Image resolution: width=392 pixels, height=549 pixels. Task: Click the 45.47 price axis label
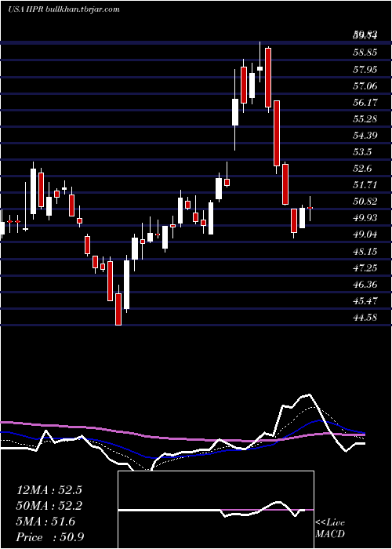click(x=365, y=300)
